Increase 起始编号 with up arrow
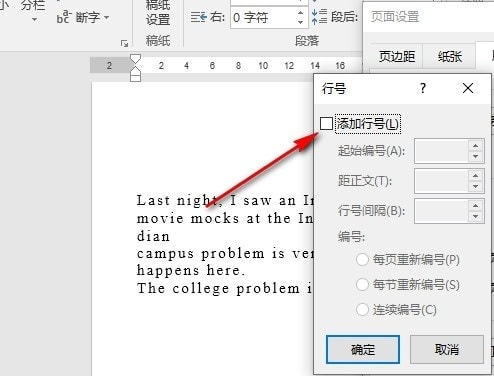Viewport: 494px width, 376px height. 476,146
